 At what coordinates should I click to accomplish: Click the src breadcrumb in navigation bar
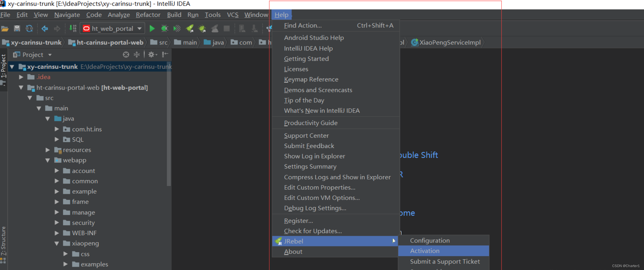159,43
